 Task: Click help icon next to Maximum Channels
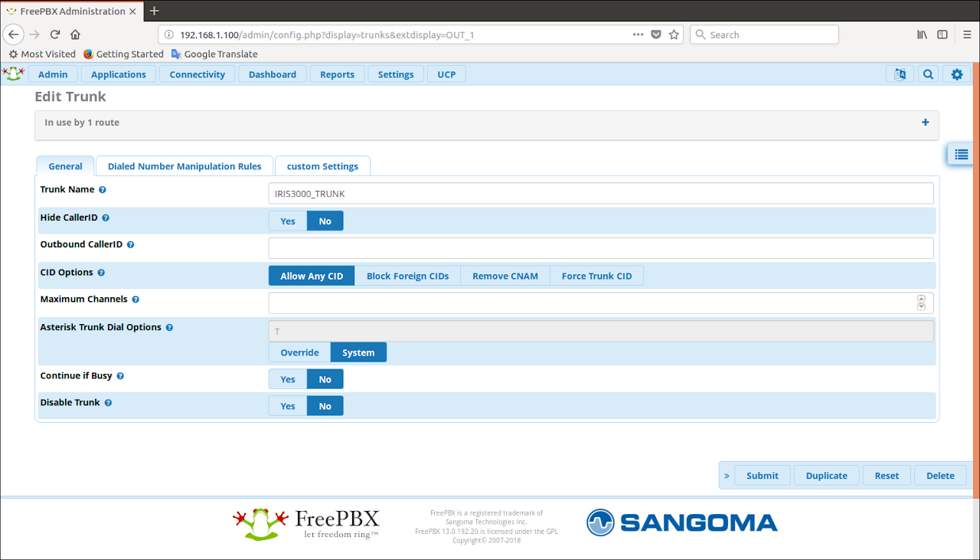136,300
